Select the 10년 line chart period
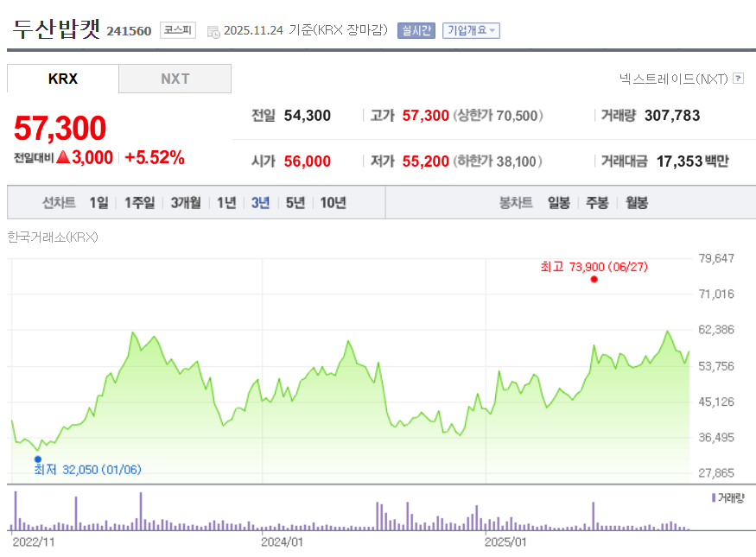Viewport: 756px width, 557px height. click(334, 203)
